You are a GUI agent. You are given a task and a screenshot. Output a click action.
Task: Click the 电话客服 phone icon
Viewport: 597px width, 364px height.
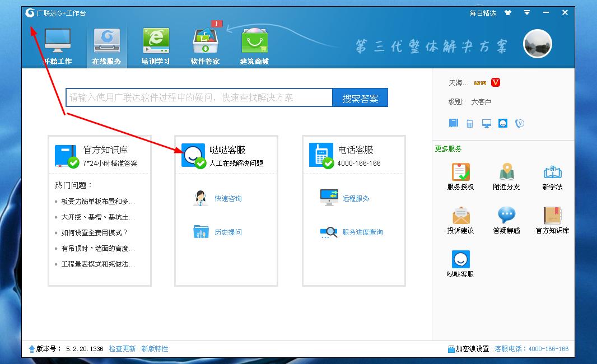(320, 155)
